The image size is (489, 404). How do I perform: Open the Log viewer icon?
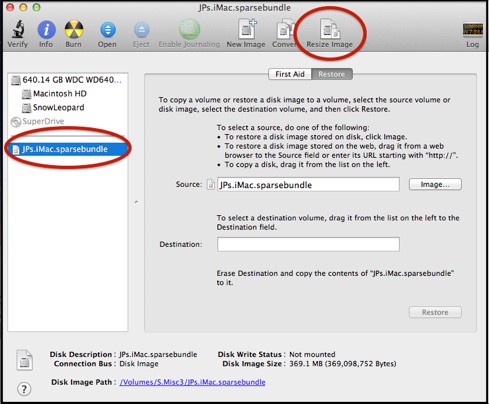point(472,29)
